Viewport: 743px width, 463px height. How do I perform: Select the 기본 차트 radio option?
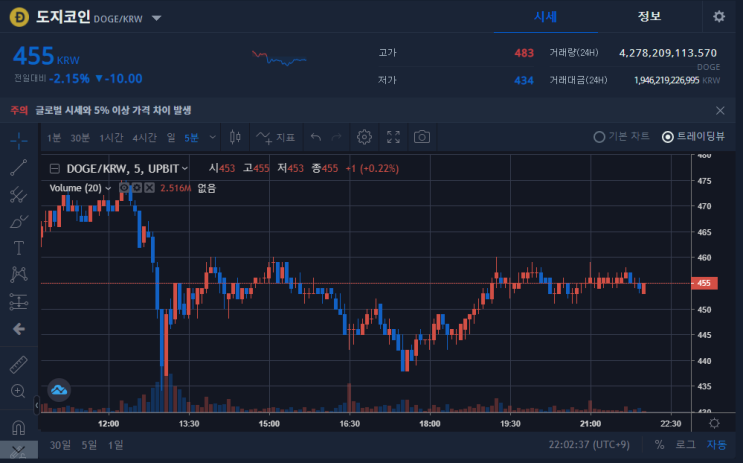tap(621, 137)
